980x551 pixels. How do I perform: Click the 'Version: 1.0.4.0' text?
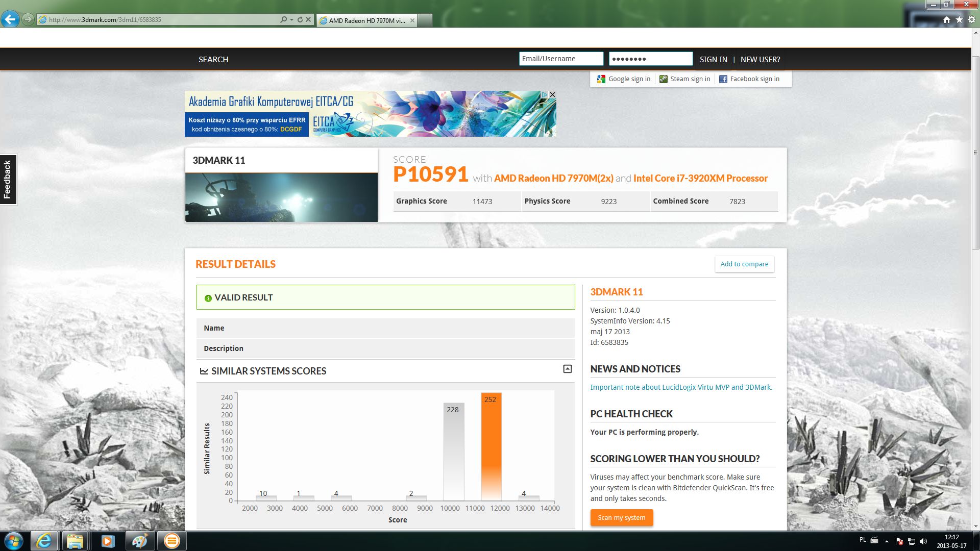[615, 310]
